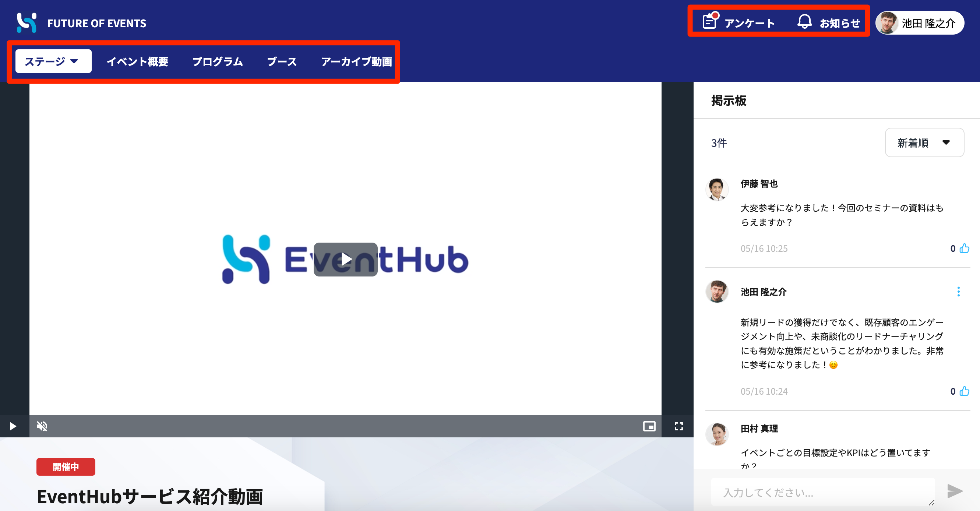Go to ブース tab
This screenshot has width=980, height=511.
pos(282,61)
